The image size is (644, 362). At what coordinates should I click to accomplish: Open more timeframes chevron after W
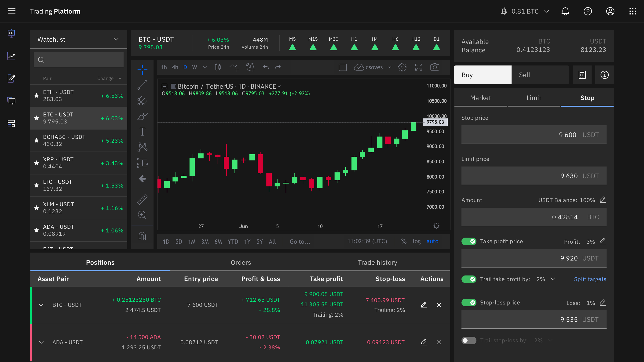pos(205,67)
